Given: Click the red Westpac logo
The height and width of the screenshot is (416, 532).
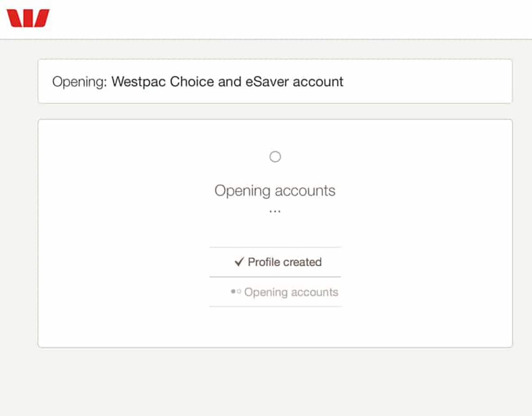Looking at the screenshot, I should (28, 18).
